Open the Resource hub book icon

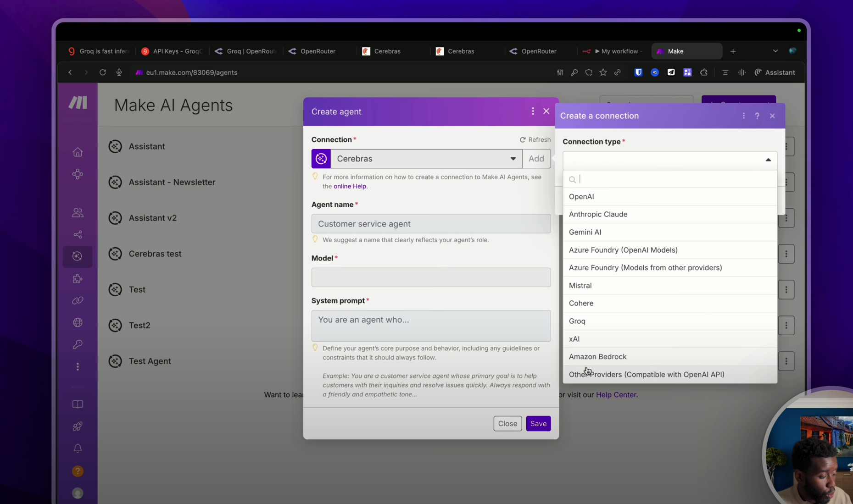(x=78, y=404)
